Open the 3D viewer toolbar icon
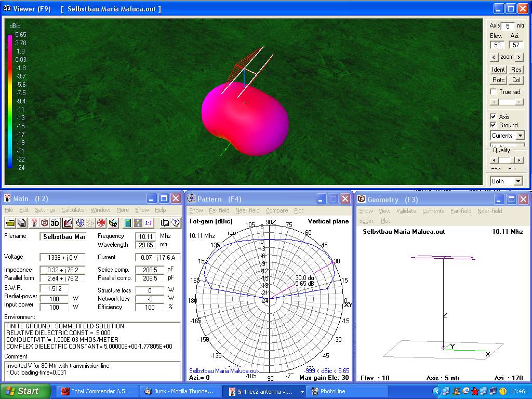The height and width of the screenshot is (399, 532). point(55,223)
